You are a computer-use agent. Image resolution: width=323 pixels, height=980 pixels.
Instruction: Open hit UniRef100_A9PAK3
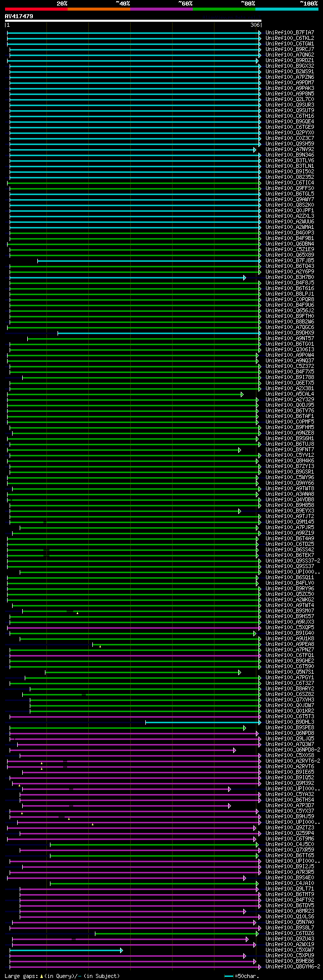tap(290, 88)
